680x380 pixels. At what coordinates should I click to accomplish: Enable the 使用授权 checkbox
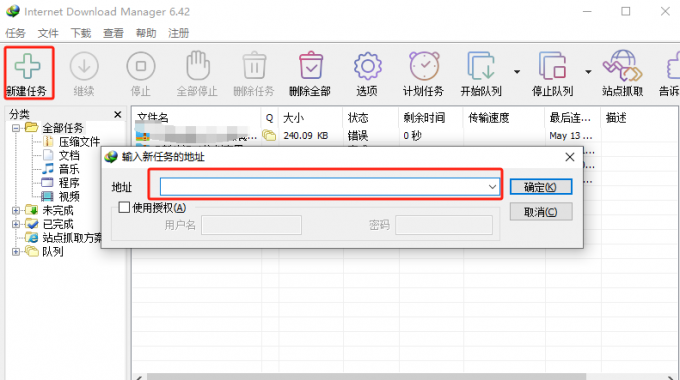point(124,207)
